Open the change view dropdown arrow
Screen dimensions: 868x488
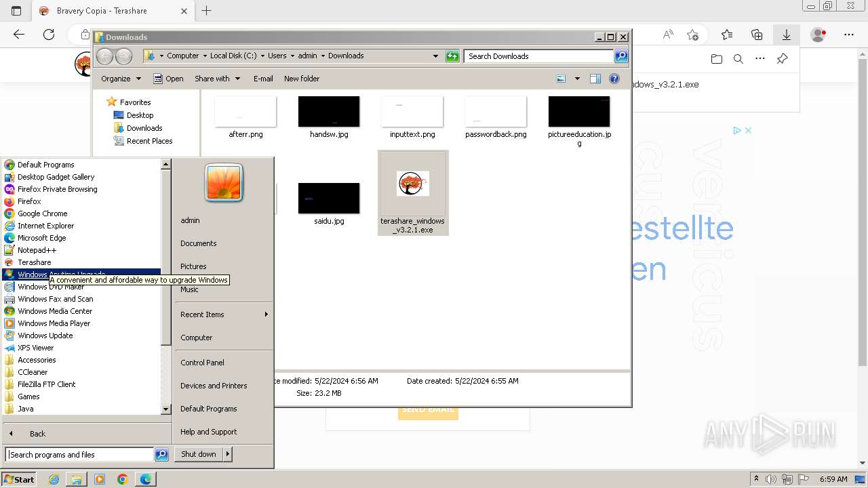pos(577,79)
